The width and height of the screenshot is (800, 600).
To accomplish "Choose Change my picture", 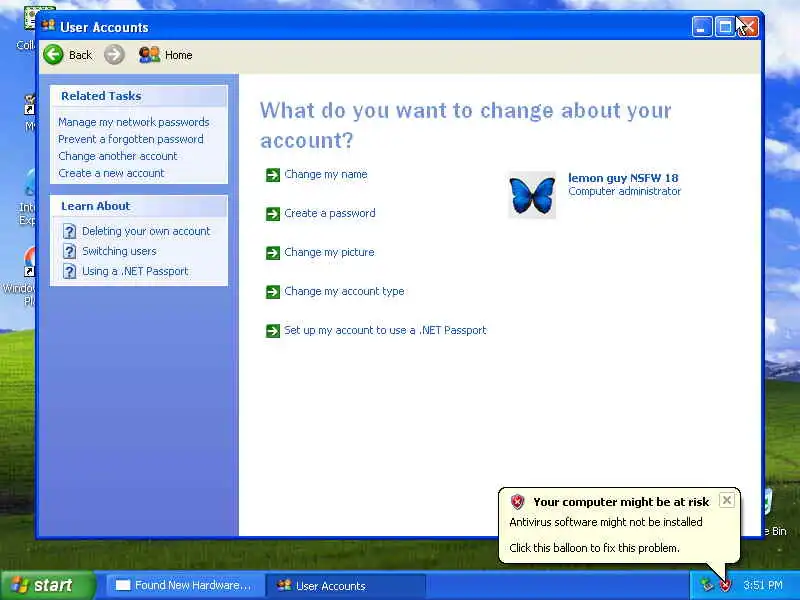I will 329,252.
